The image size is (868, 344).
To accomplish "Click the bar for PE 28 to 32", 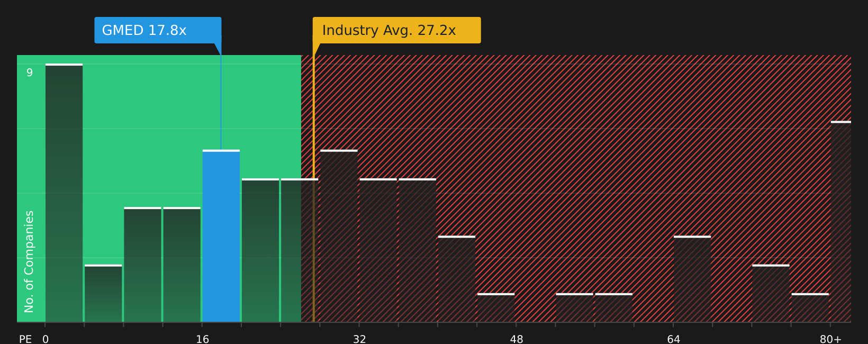I will (x=339, y=236).
